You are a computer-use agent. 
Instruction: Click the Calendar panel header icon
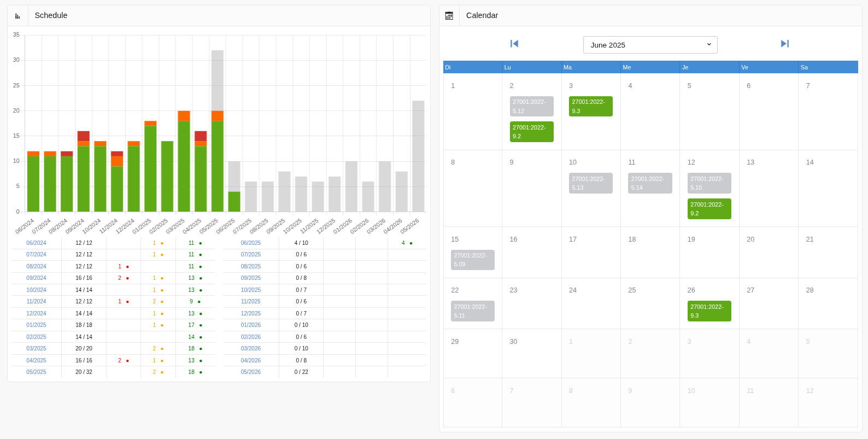[x=449, y=16]
